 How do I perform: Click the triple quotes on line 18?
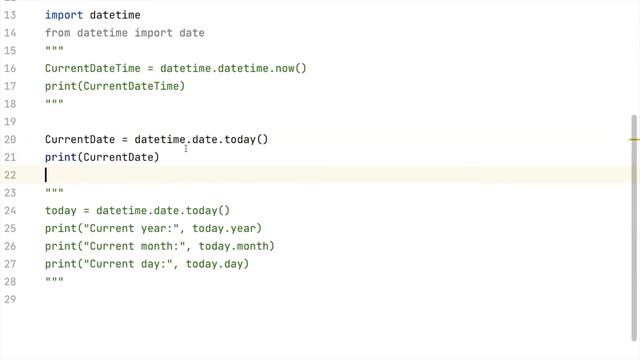(54, 102)
